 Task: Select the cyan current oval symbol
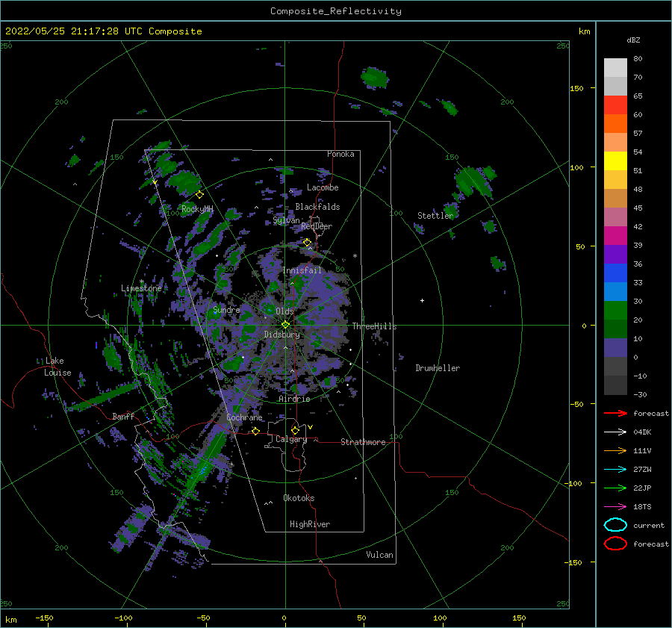tap(615, 525)
